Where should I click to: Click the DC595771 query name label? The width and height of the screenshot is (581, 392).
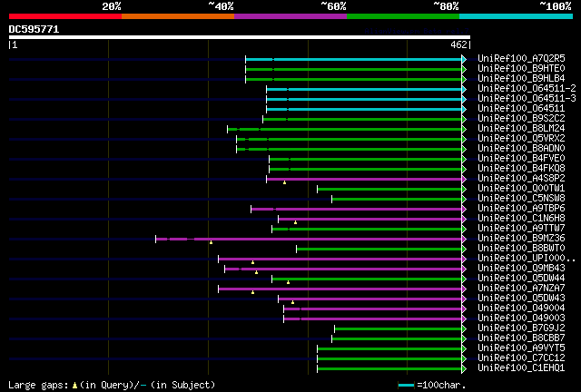coord(34,29)
